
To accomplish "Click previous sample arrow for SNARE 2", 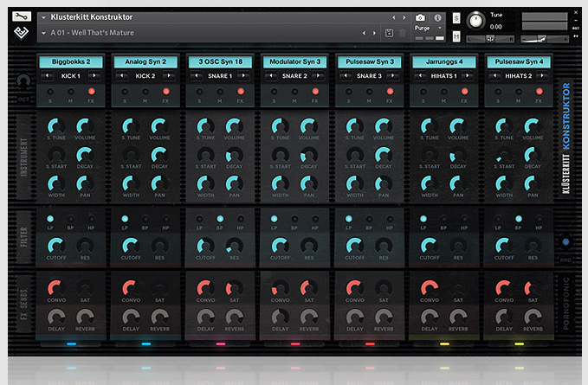I will 271,75.
